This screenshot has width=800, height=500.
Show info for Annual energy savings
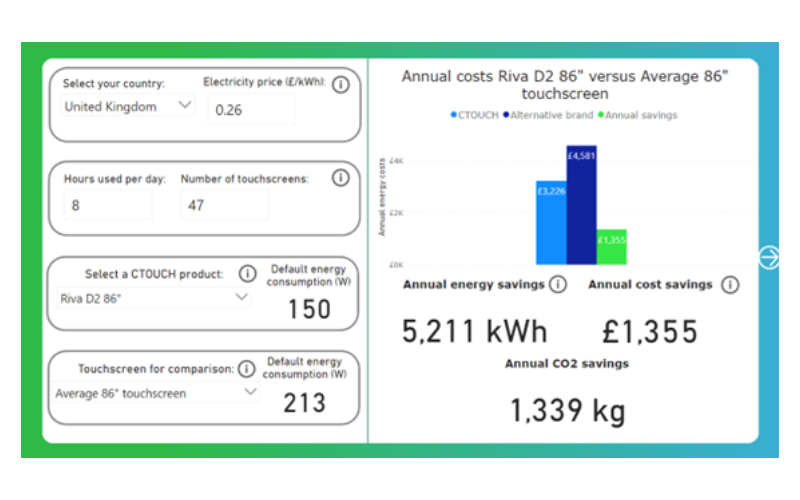(558, 285)
